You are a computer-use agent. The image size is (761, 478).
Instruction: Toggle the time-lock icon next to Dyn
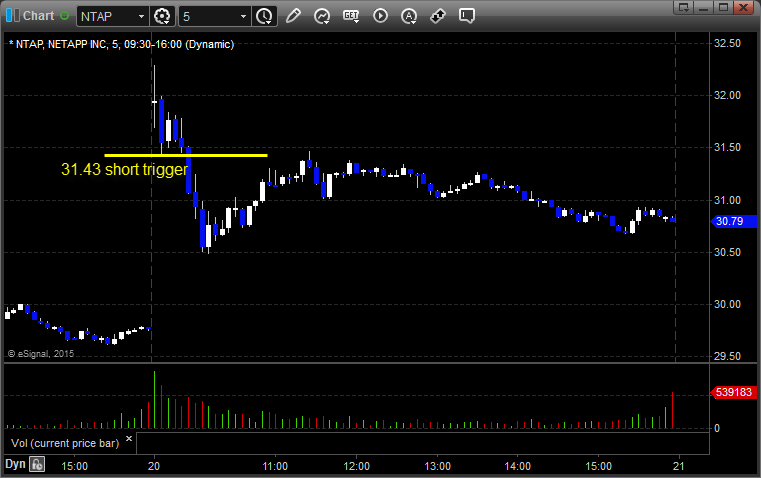pos(37,464)
